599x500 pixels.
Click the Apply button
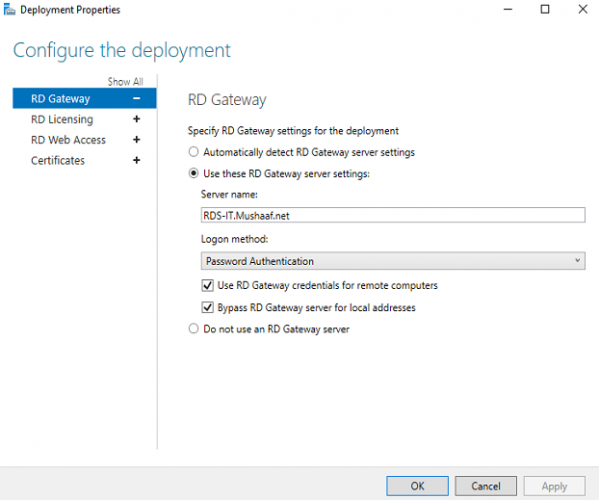[554, 486]
